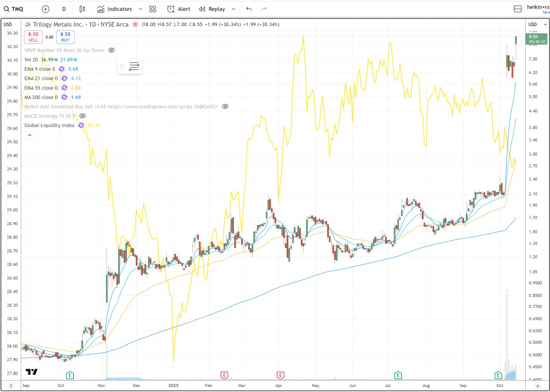
Task: Click the green earnings marker near July
Action: coord(398,375)
